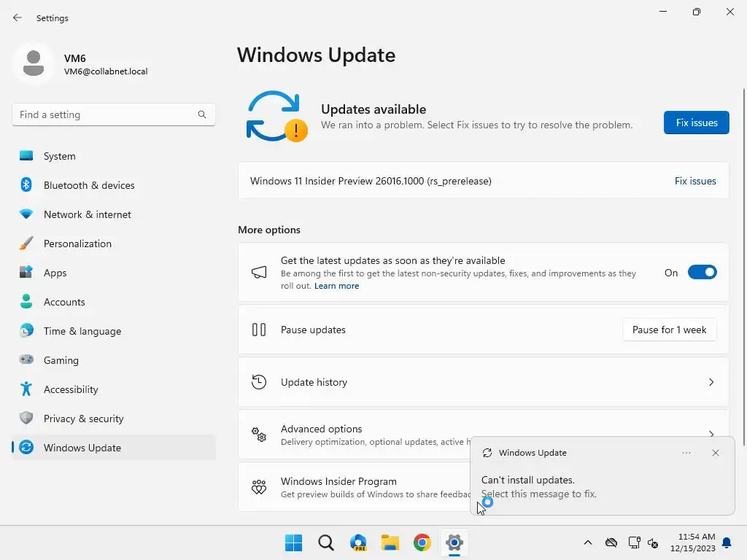This screenshot has width=747, height=560.
Task: Select VM6@collabnet.local account text
Action: pos(106,71)
